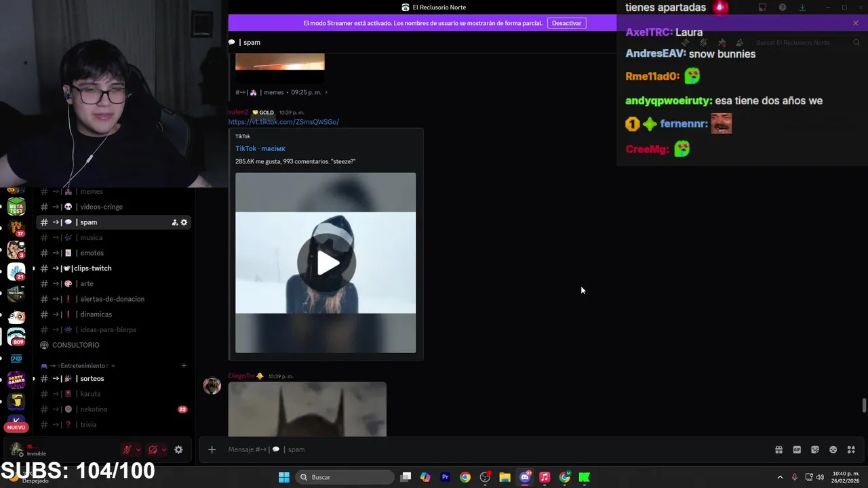Image resolution: width=868 pixels, height=488 pixels.
Task: Click the NUEVO unread indicator button
Action: tap(16, 427)
